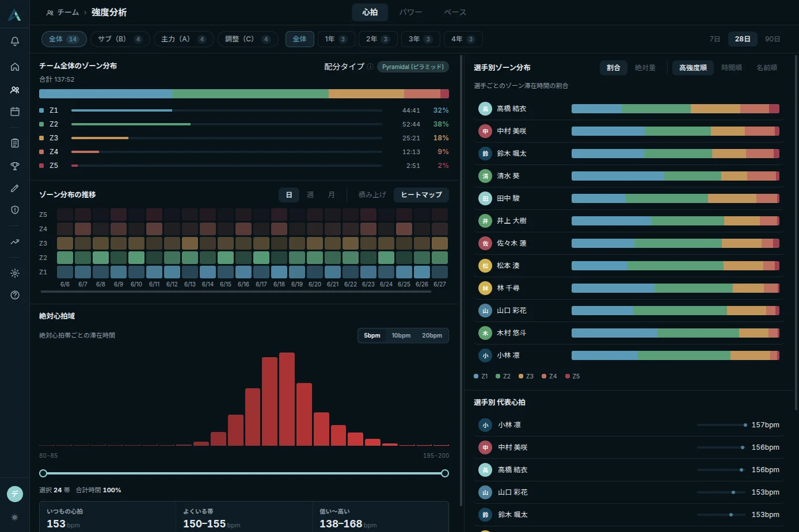Sort athletes by 名前順
The width and height of the screenshot is (799, 532).
767,68
